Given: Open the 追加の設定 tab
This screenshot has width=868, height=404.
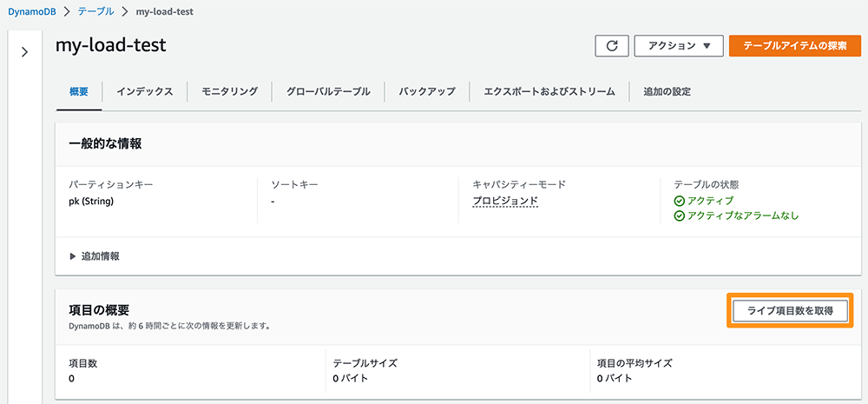Looking at the screenshot, I should (667, 92).
